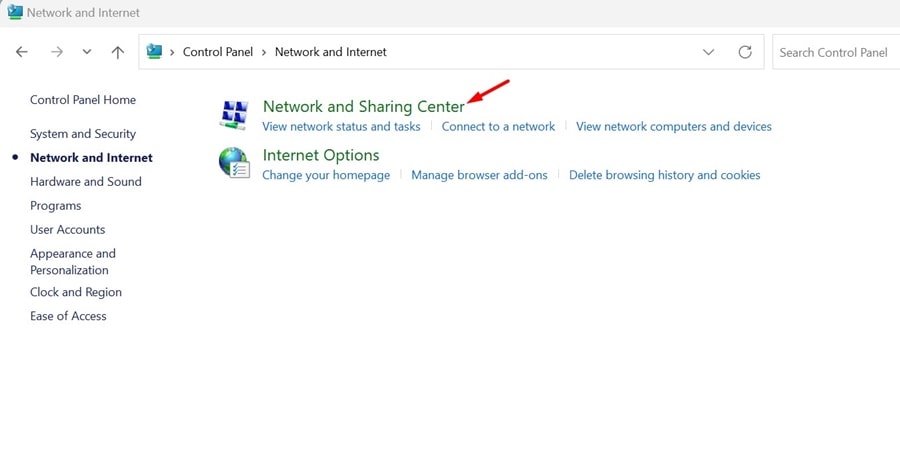Go back using the back arrow
900x465 pixels.
(x=22, y=52)
